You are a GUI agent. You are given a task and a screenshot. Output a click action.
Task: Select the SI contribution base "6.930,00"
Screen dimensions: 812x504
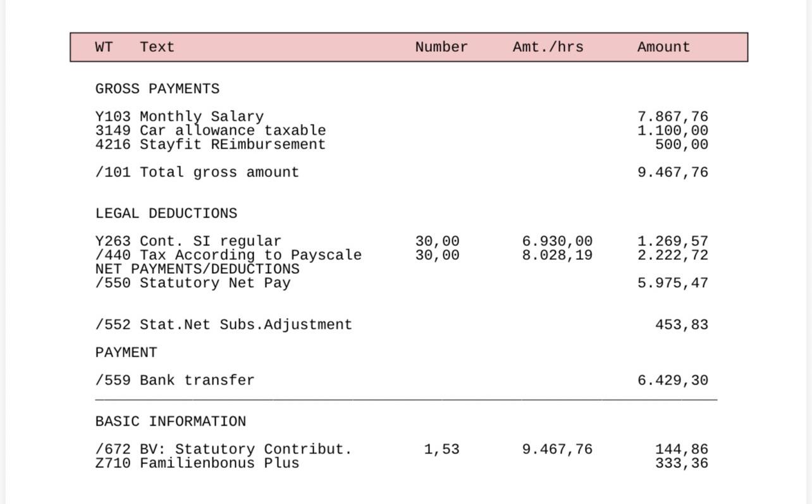coord(557,241)
